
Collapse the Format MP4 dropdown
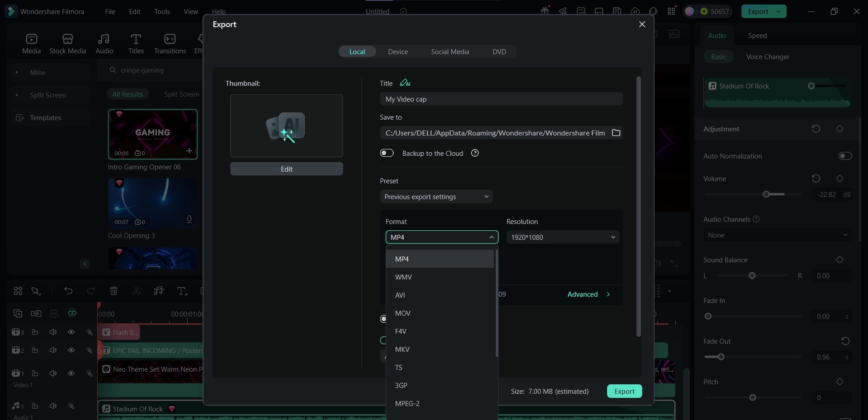[x=442, y=237]
